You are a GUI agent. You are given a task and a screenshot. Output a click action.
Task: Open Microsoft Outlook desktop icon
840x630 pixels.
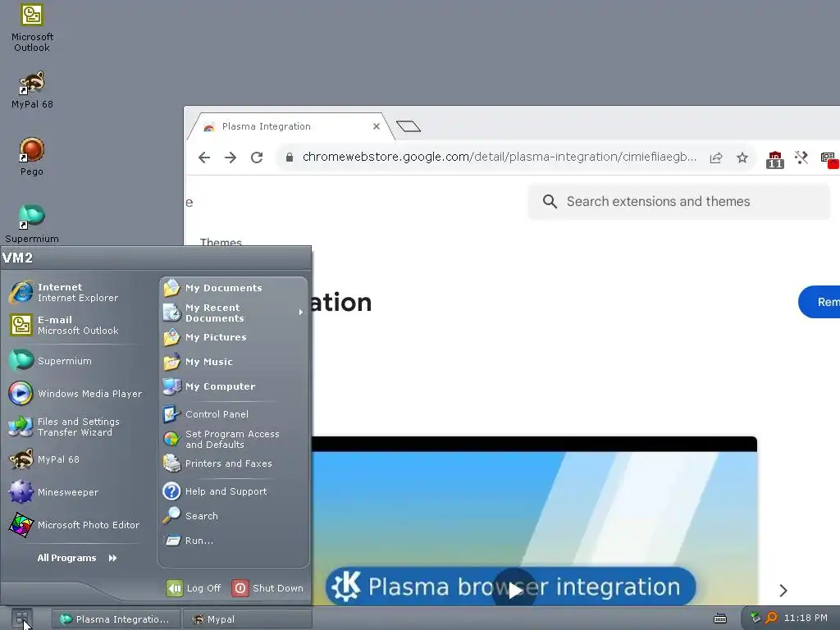point(32,28)
